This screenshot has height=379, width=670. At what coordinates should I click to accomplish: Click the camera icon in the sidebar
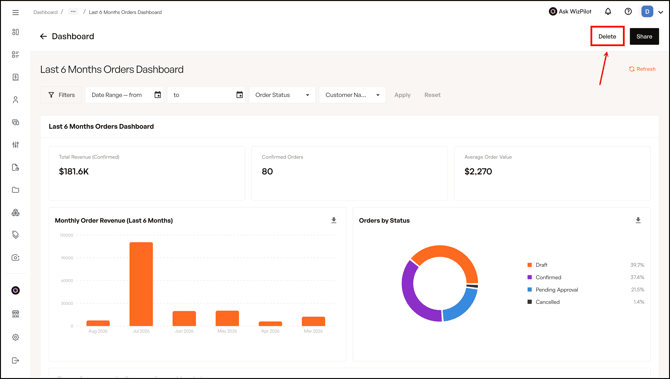pyautogui.click(x=15, y=258)
